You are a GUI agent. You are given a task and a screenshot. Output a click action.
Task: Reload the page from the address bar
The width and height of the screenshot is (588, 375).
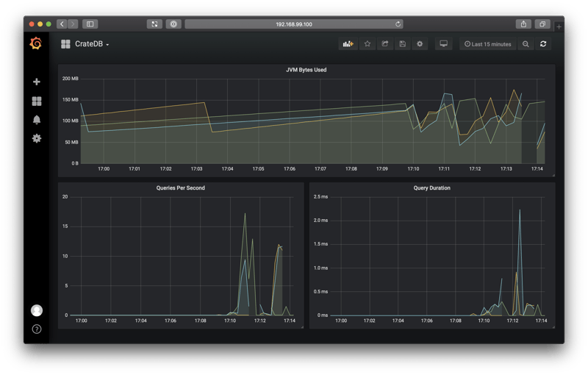[x=398, y=24]
